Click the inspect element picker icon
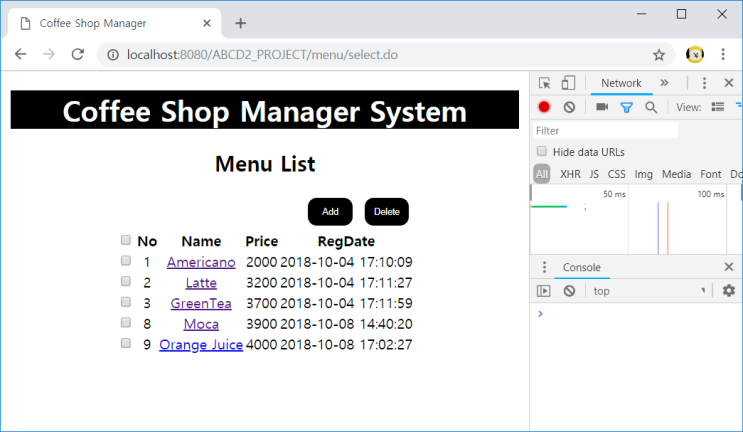The image size is (743, 432). tap(545, 84)
